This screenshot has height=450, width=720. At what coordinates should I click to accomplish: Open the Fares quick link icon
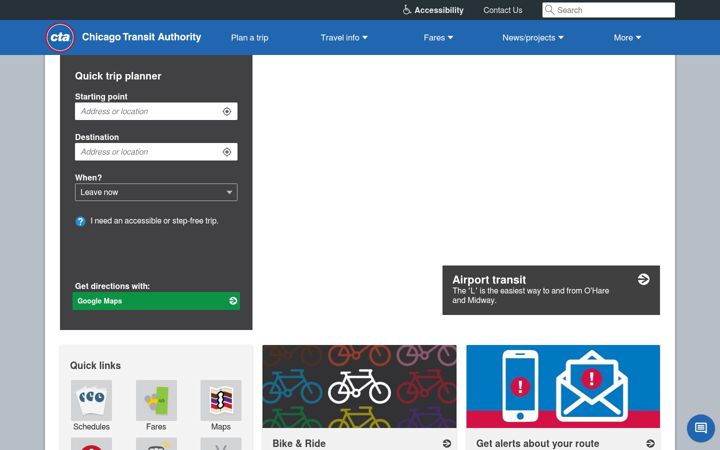[x=156, y=400]
